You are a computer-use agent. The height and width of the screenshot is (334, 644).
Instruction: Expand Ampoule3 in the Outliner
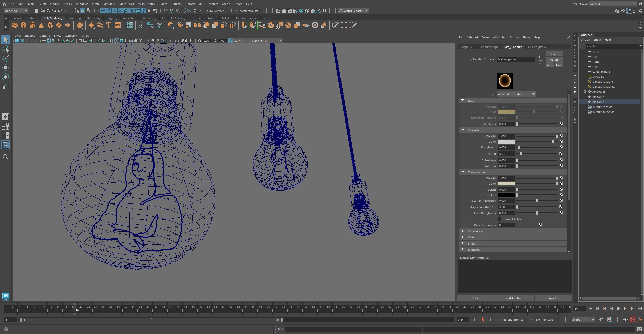tap(585, 92)
